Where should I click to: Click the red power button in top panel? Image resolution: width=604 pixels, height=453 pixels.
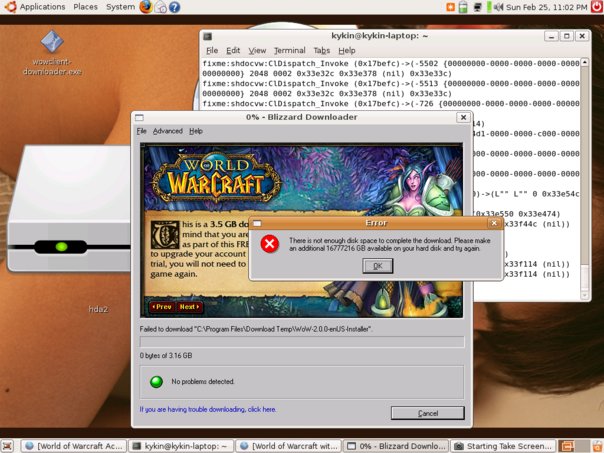click(x=597, y=7)
